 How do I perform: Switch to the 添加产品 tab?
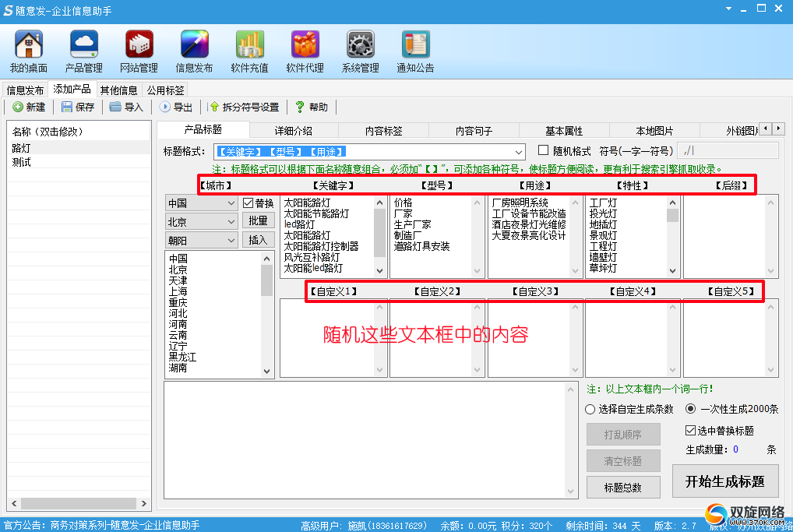72,89
